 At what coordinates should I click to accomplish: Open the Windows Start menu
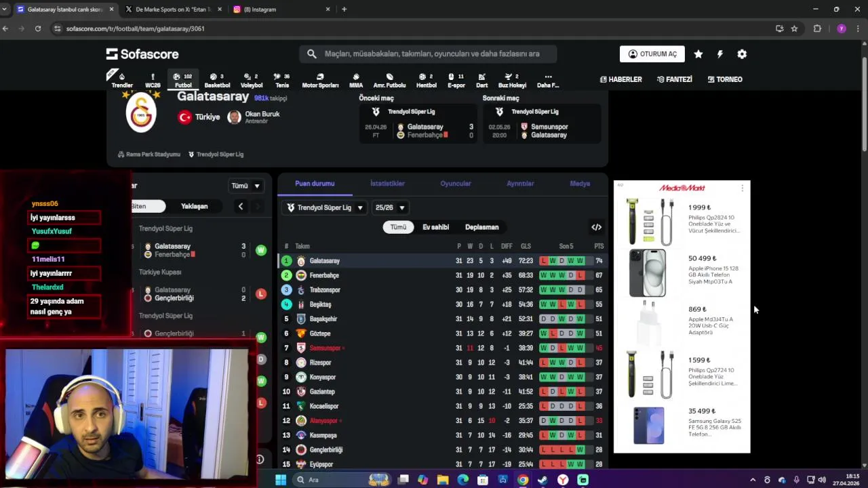pos(281,480)
